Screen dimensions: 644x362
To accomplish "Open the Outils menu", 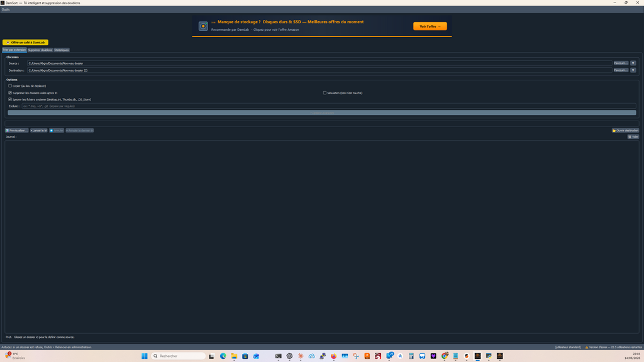I will click(5, 9).
